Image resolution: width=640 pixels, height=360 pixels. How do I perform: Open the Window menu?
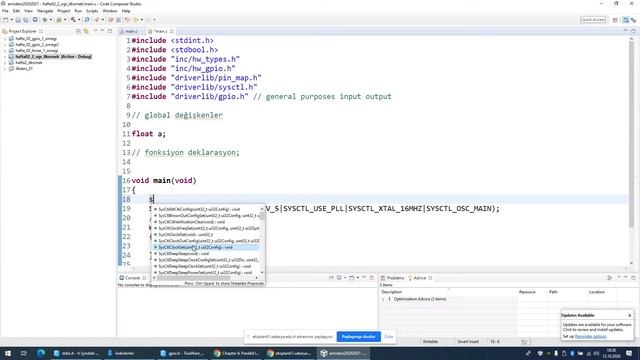tap(109, 11)
